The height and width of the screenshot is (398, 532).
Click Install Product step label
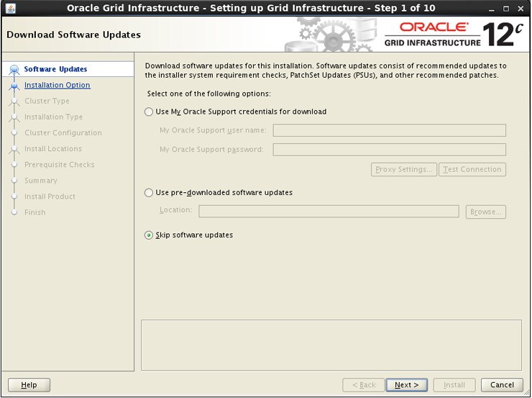(x=50, y=196)
